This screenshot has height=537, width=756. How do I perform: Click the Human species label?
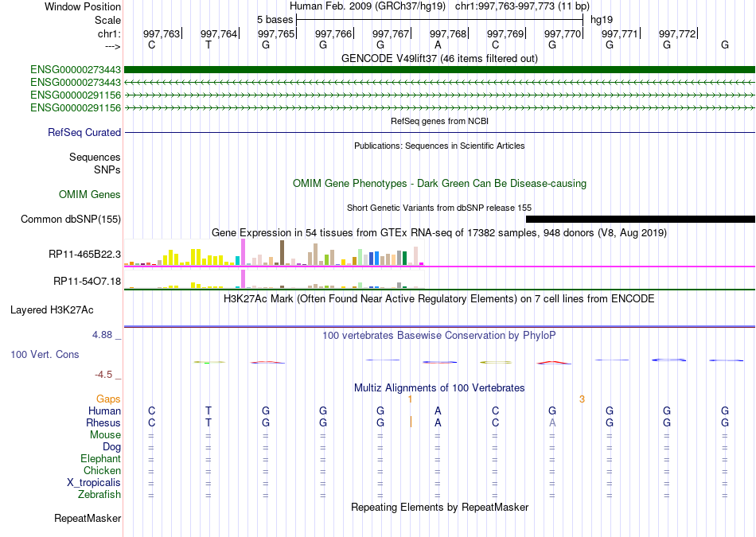point(104,411)
